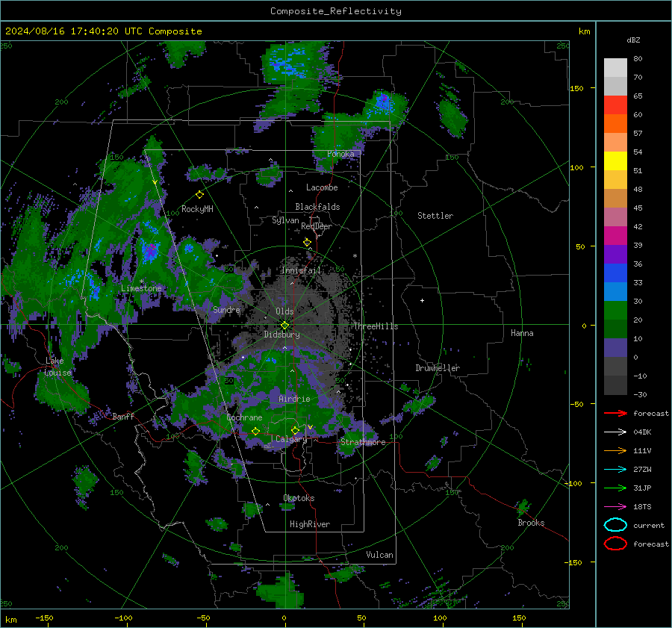Click the bright yellow swatch in dBZ scale
This screenshot has height=628, width=672.
pyautogui.click(x=615, y=161)
